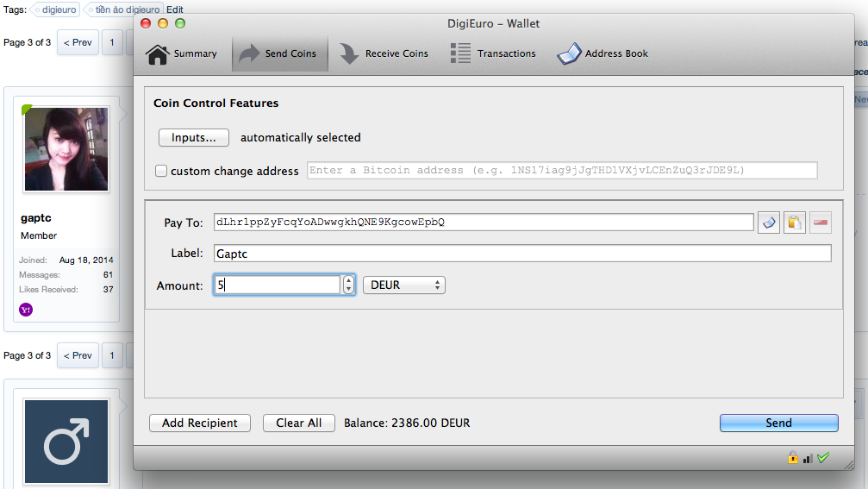Choose address from address book icon
868x489 pixels.
[x=768, y=223]
